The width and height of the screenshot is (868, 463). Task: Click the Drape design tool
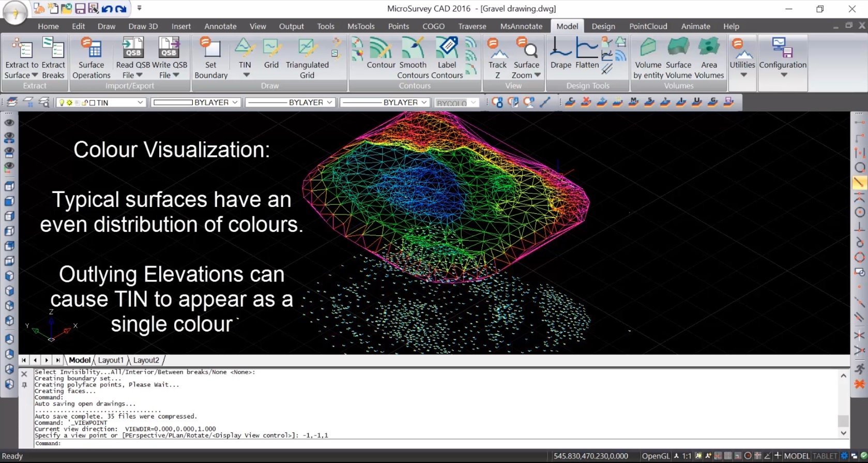coord(561,53)
